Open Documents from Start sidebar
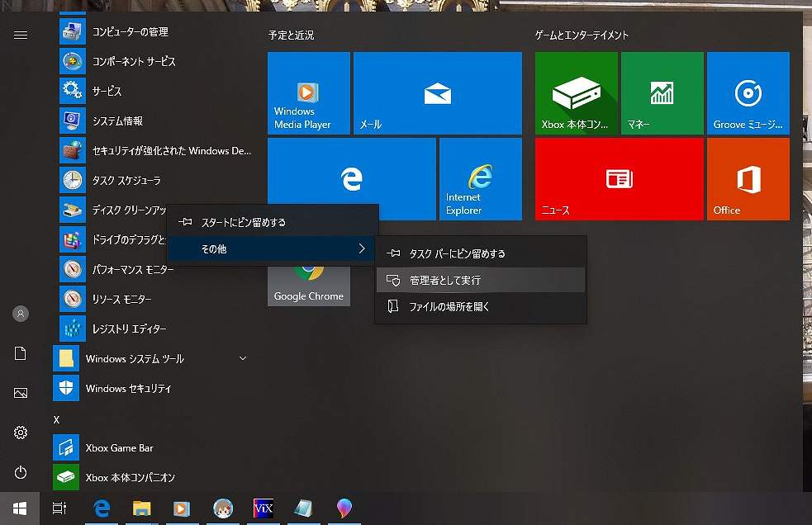The height and width of the screenshot is (525, 812). point(21,353)
